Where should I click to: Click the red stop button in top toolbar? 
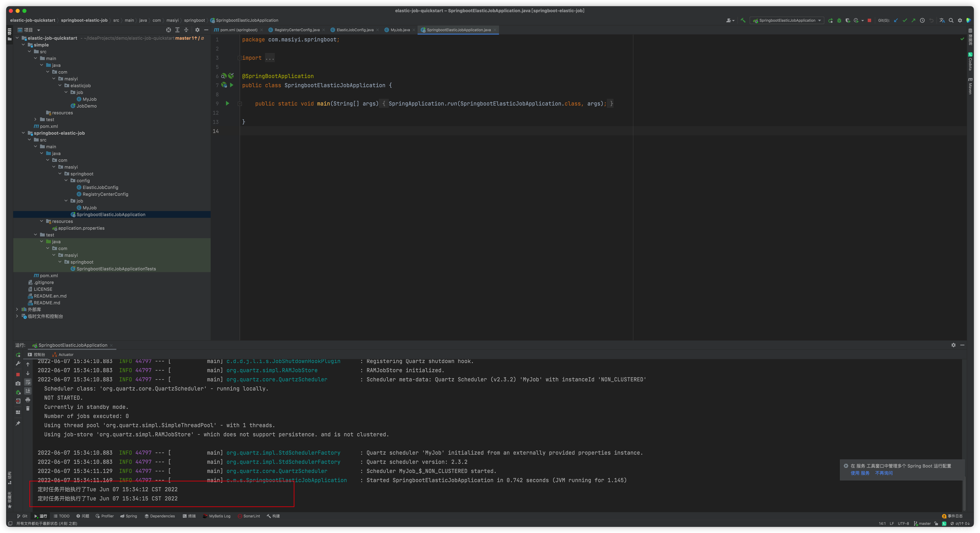[869, 21]
